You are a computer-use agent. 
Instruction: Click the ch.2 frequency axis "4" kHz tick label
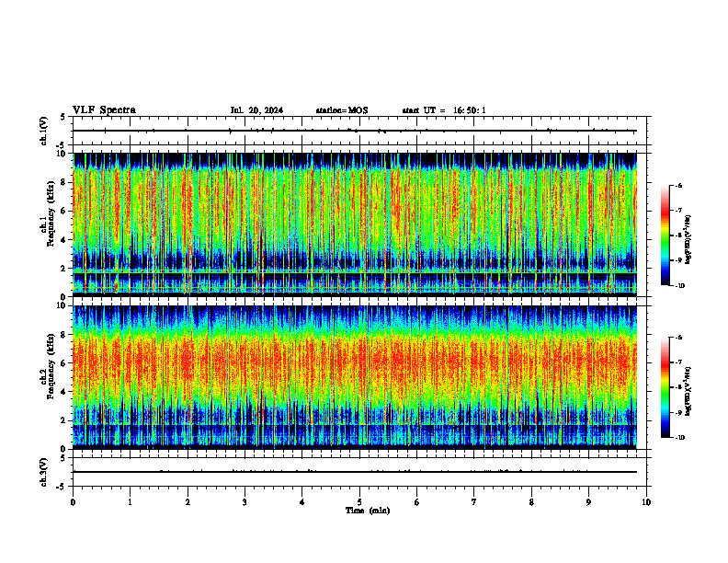point(65,392)
